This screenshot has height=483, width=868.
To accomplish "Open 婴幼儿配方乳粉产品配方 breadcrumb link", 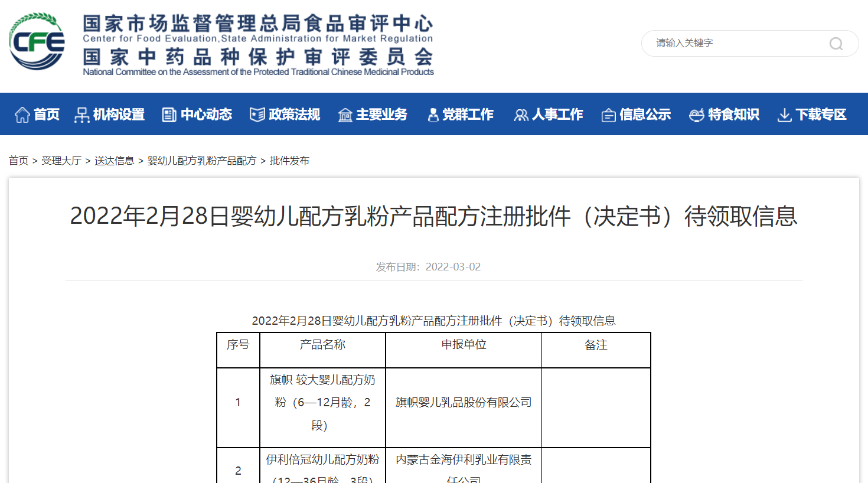I will pyautogui.click(x=202, y=161).
